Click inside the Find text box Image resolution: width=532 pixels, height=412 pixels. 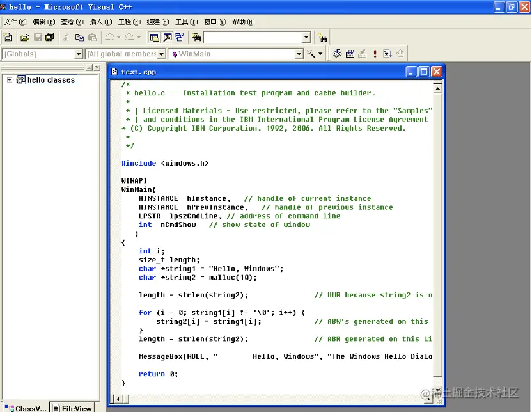253,37
